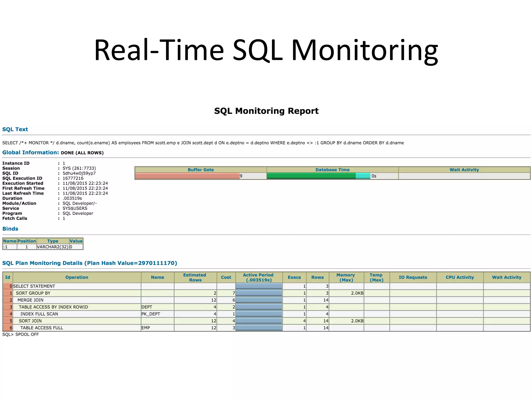Click the green Database Time bar
This screenshot has width=532, height=399.
(311, 176)
